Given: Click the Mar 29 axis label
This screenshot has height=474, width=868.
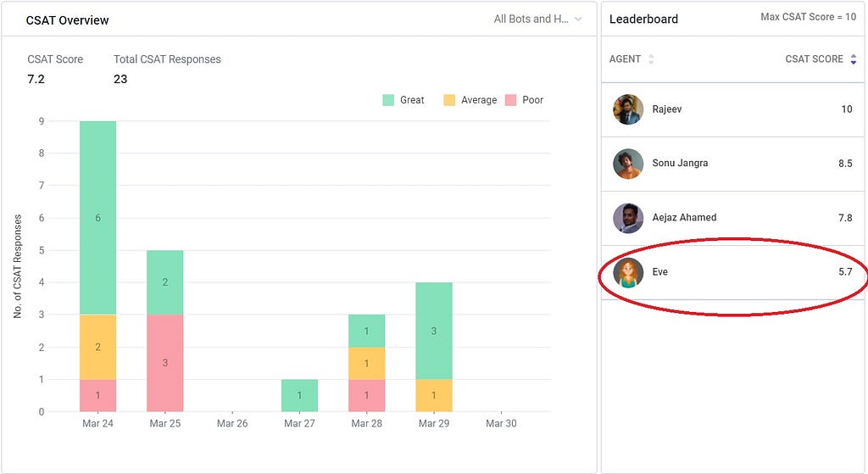Looking at the screenshot, I should (434, 424).
